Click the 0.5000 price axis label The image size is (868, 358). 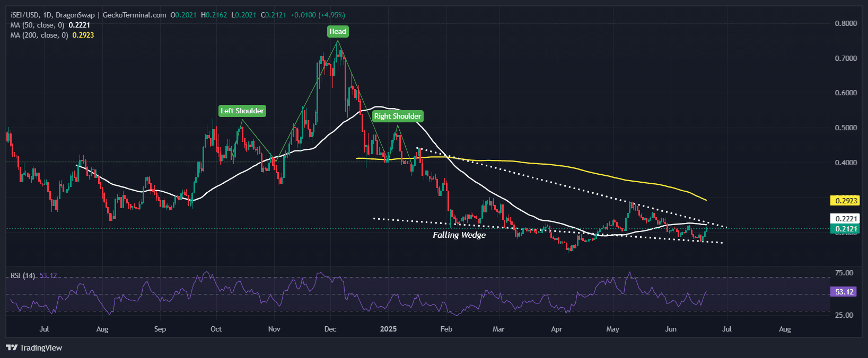[846, 128]
